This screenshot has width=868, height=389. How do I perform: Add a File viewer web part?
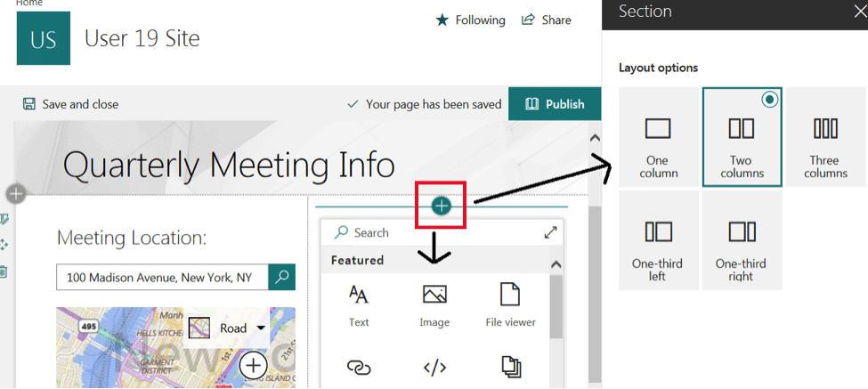(x=510, y=305)
